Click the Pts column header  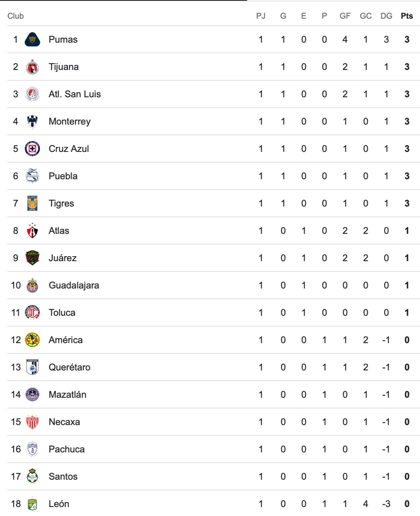(x=407, y=16)
